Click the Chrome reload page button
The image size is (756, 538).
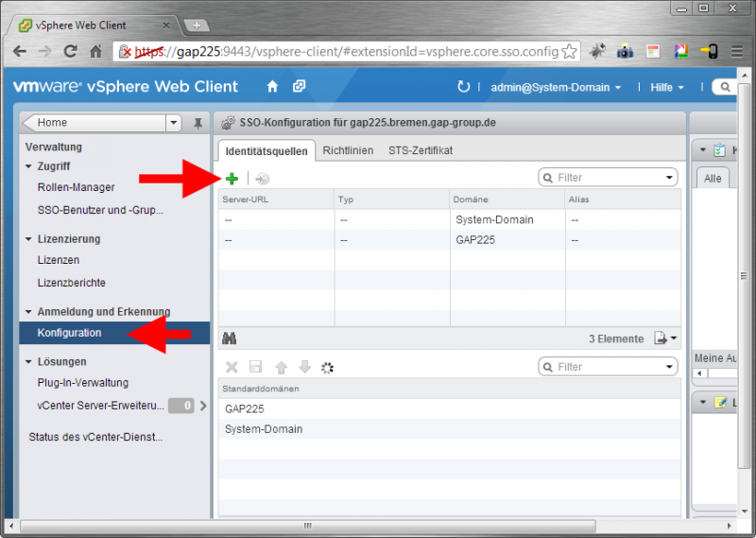tap(69, 51)
